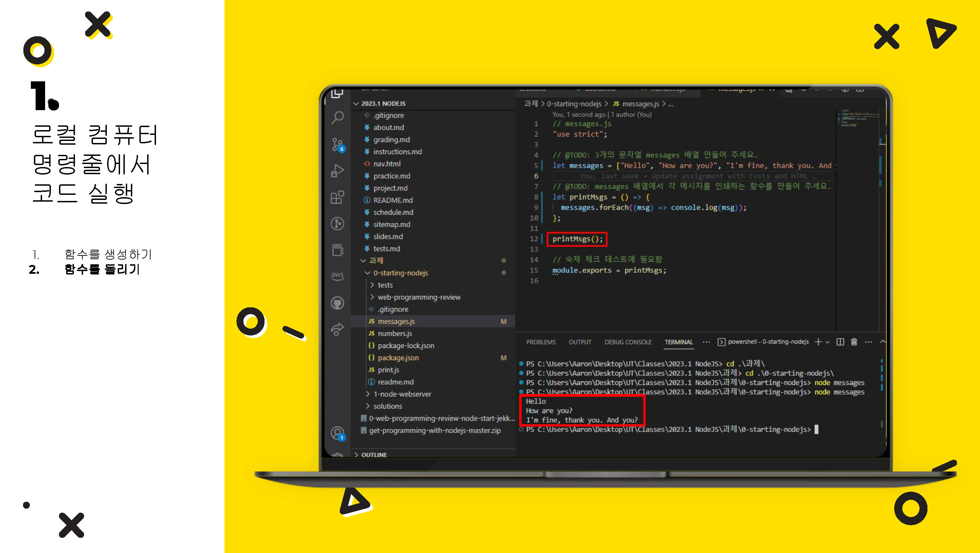Click the JS icon in the breadcrumb
This screenshot has width=980, height=553.
616,104
